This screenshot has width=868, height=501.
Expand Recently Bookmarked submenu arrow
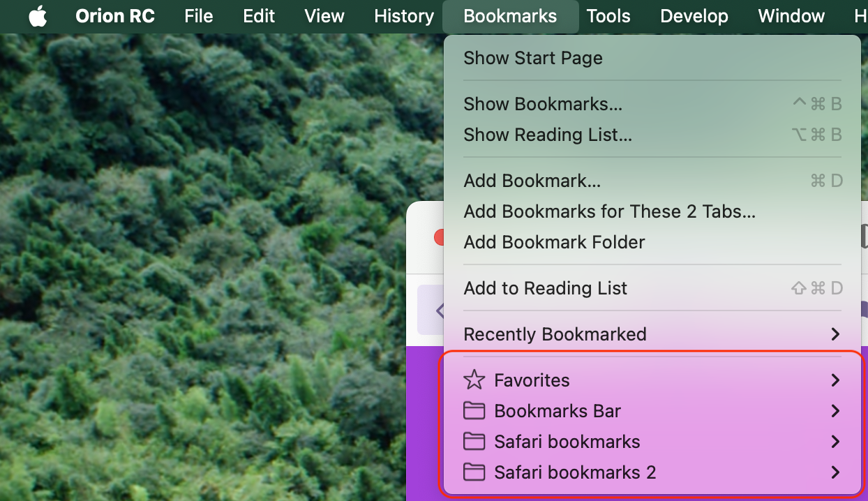click(x=835, y=334)
